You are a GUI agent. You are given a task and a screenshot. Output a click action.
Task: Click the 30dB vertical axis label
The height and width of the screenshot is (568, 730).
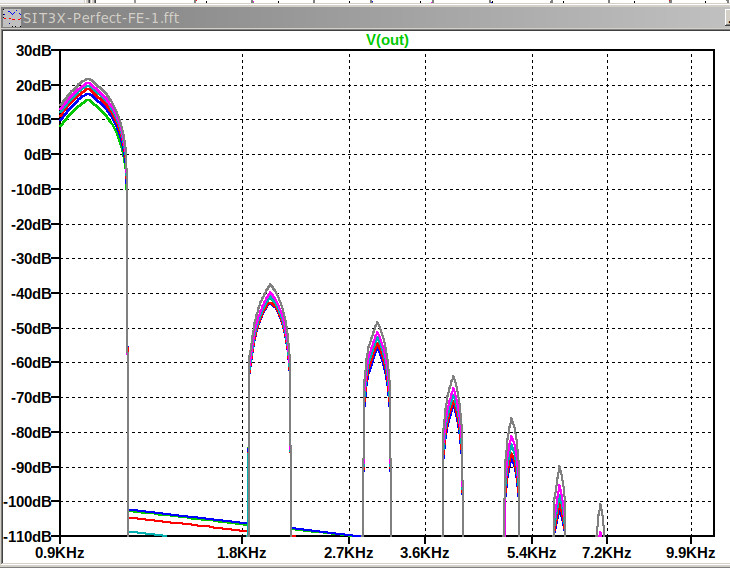click(34, 51)
